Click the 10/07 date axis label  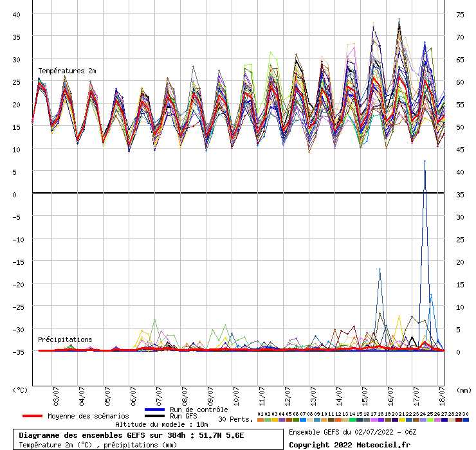pos(237,396)
